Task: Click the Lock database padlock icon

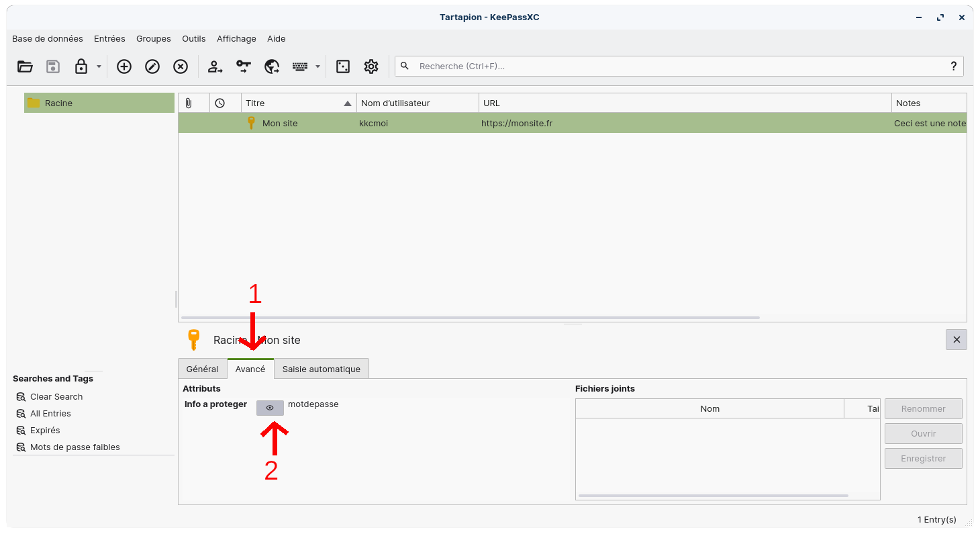Action: [x=81, y=66]
